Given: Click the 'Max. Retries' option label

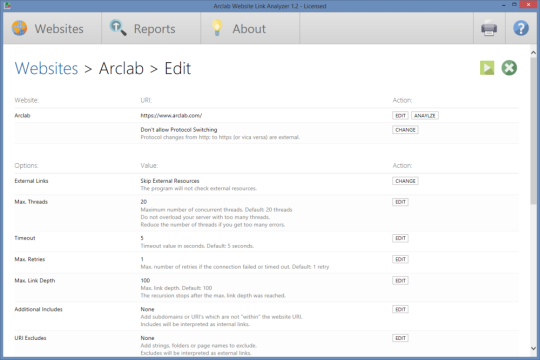Looking at the screenshot, I should 30,259.
